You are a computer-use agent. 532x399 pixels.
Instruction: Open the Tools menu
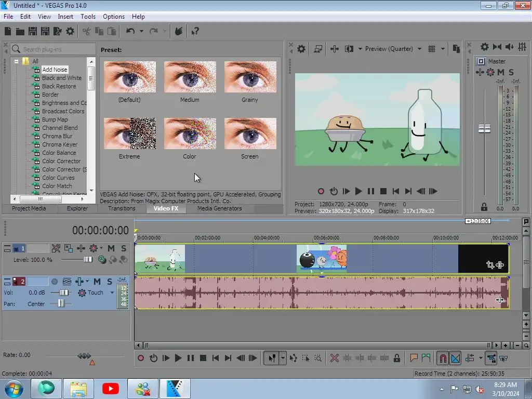(88, 17)
